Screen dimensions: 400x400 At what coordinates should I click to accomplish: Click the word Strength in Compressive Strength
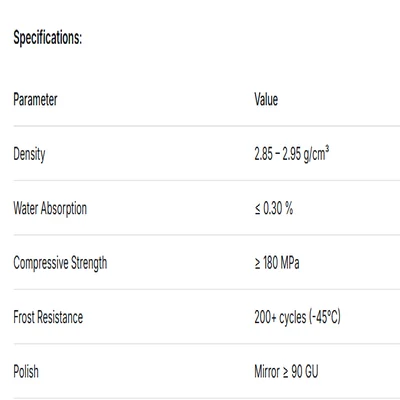click(x=89, y=263)
